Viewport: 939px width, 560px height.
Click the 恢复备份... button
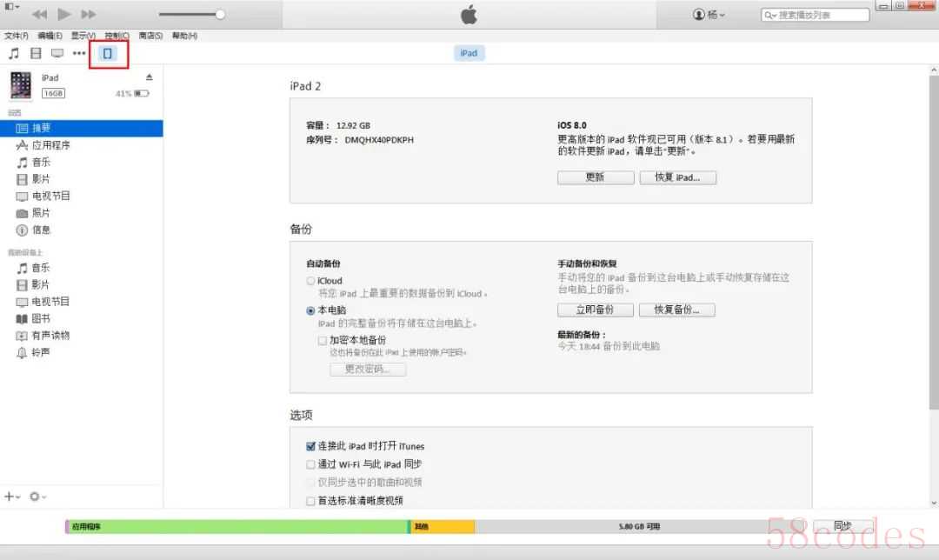676,310
